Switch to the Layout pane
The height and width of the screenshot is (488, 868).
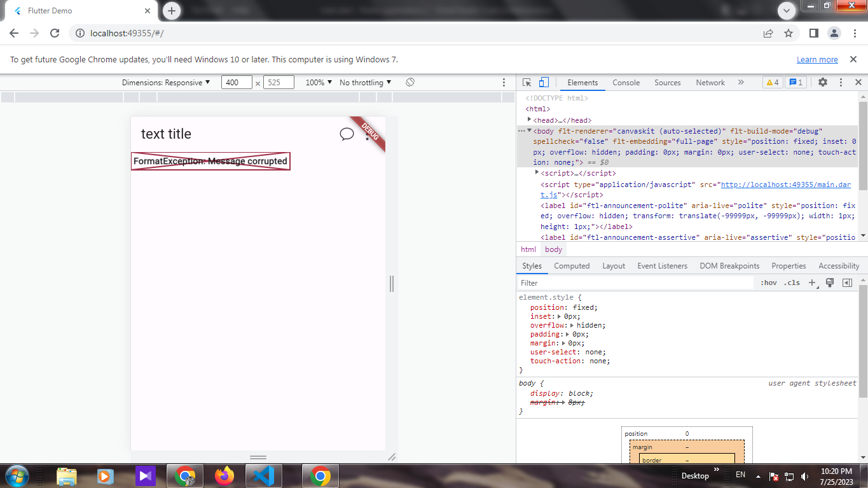pos(614,266)
